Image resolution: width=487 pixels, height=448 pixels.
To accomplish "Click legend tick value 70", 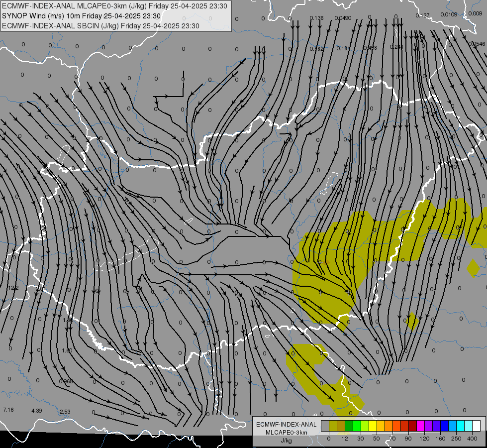I will [x=392, y=439].
